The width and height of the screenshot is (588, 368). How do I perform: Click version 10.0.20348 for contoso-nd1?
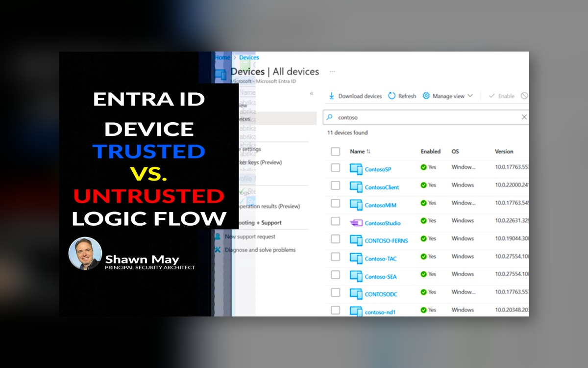point(512,310)
